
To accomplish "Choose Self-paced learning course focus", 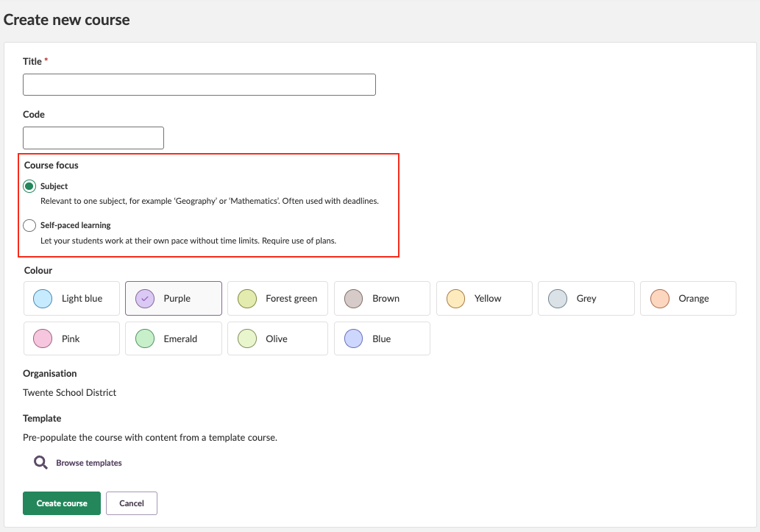I will point(29,225).
